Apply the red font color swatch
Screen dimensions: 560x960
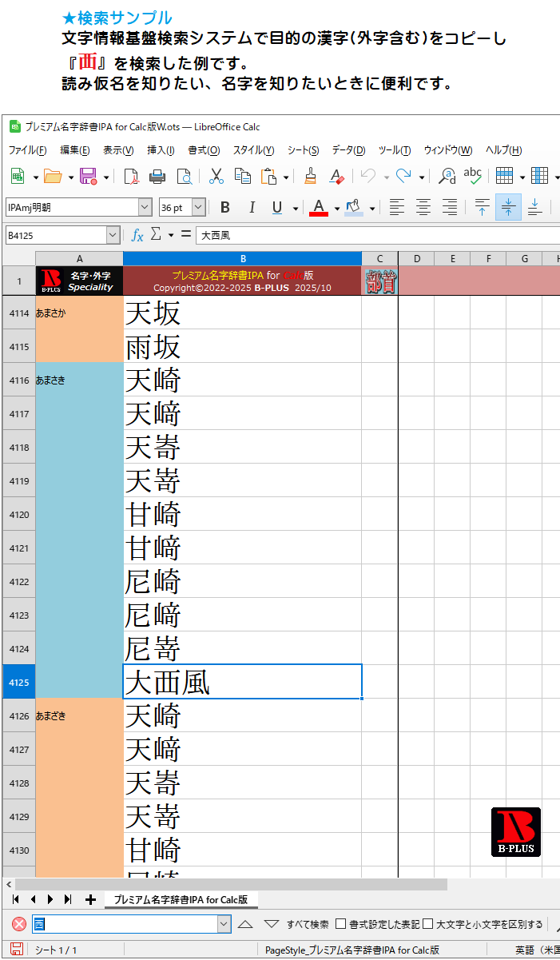click(319, 208)
